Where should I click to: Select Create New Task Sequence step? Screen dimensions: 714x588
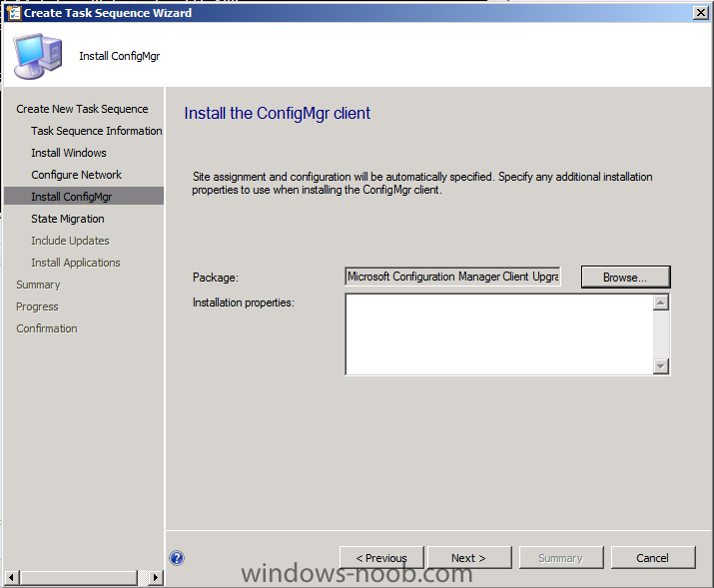[x=82, y=109]
